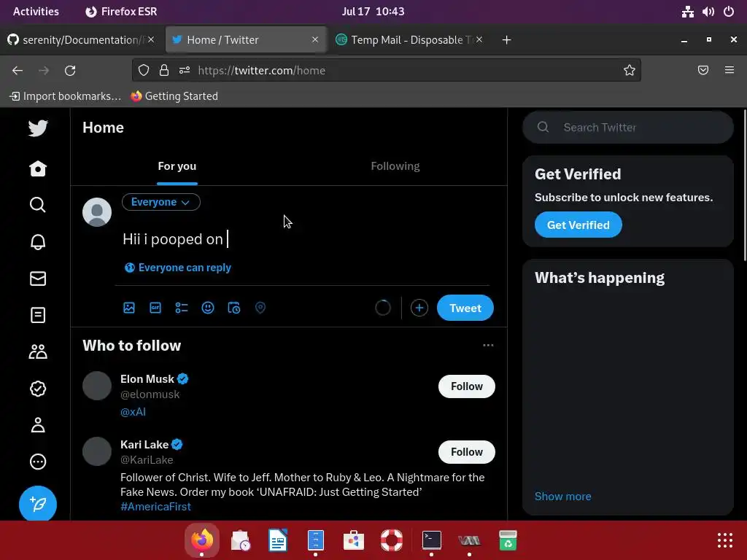Image resolution: width=747 pixels, height=560 pixels.
Task: Select the Home / Twitter browser tab
Action: pyautogui.click(x=246, y=40)
